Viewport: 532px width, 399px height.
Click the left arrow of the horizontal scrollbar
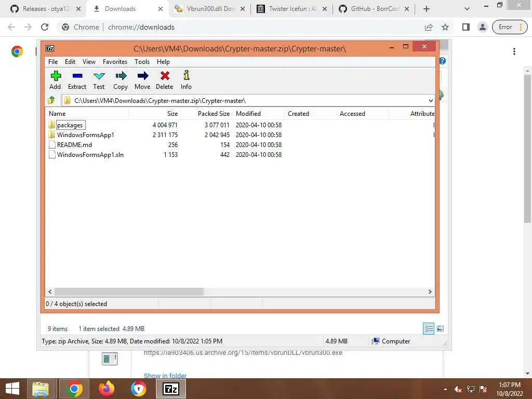(x=50, y=292)
